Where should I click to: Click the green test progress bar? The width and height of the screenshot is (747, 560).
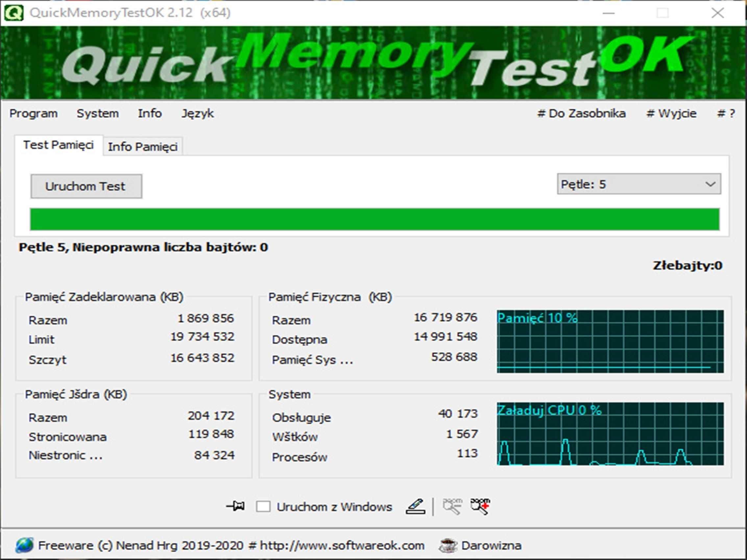click(x=374, y=220)
